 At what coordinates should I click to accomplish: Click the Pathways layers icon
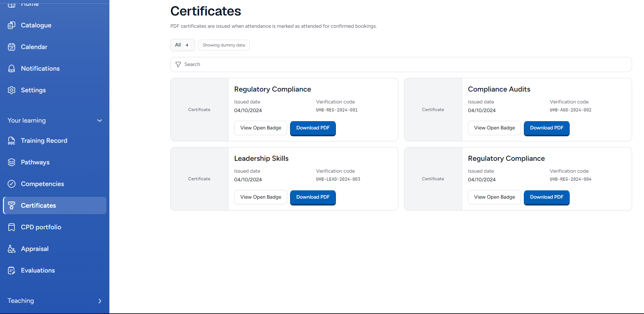[x=12, y=162]
